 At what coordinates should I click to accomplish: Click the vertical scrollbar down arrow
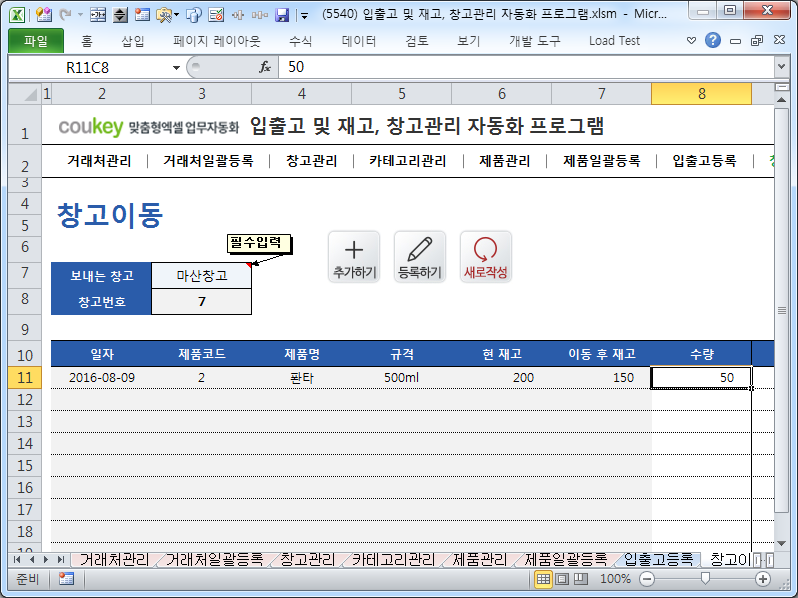click(781, 544)
